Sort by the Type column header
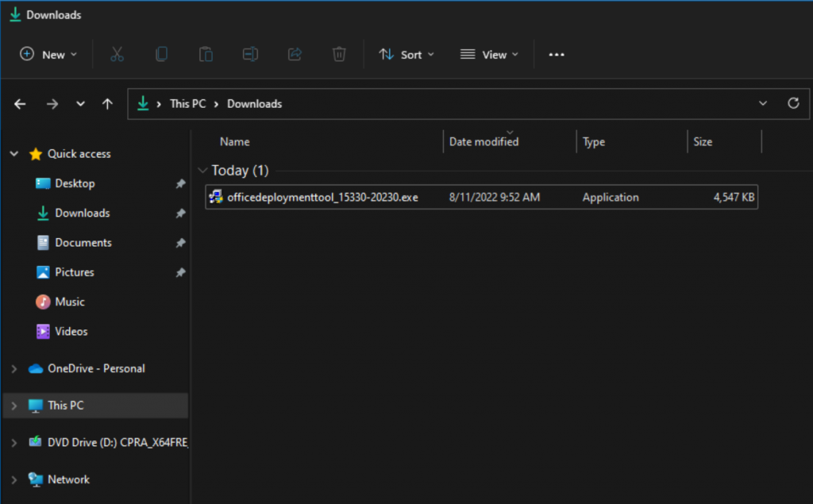 [x=594, y=142]
